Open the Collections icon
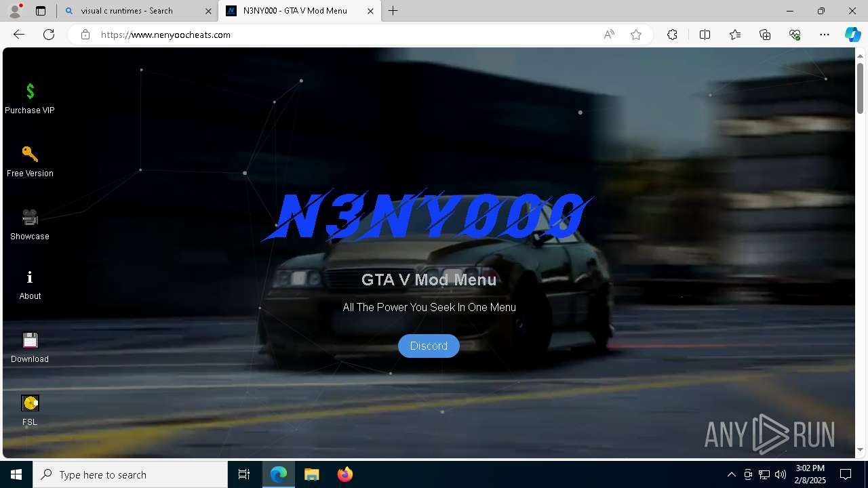 [x=765, y=35]
